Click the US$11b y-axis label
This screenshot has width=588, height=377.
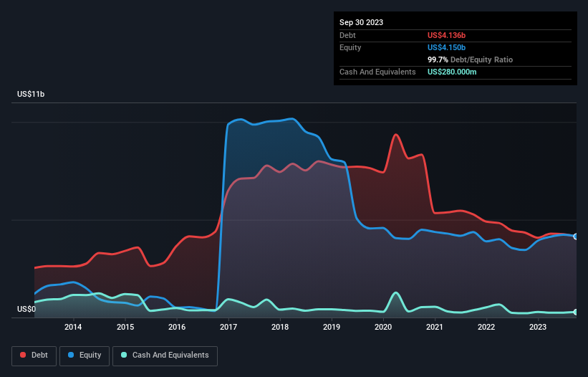click(x=31, y=94)
